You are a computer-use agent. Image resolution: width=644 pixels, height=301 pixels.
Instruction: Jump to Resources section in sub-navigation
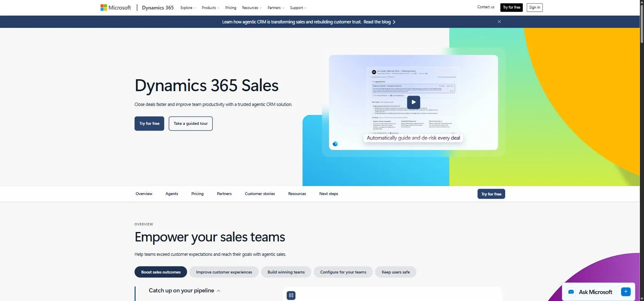297,194
